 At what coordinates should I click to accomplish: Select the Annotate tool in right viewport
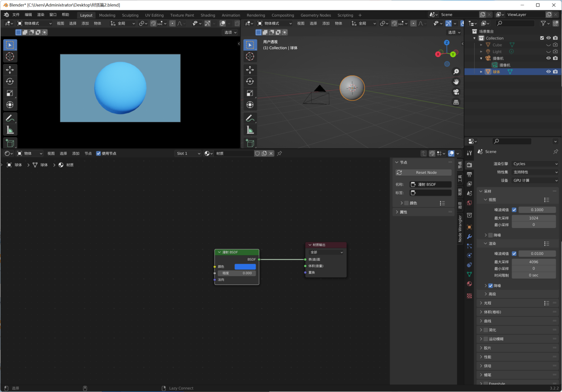[250, 118]
